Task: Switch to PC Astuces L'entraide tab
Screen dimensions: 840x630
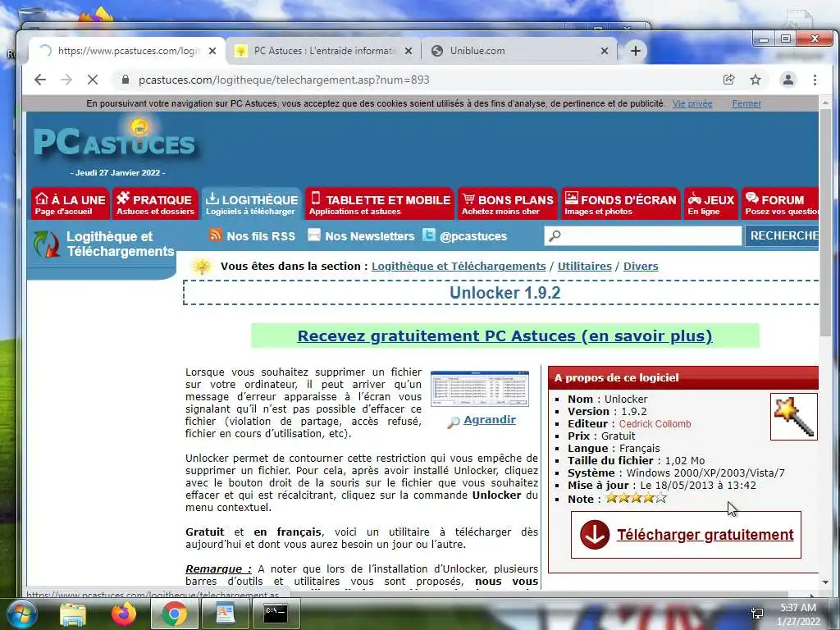Action: [x=323, y=51]
